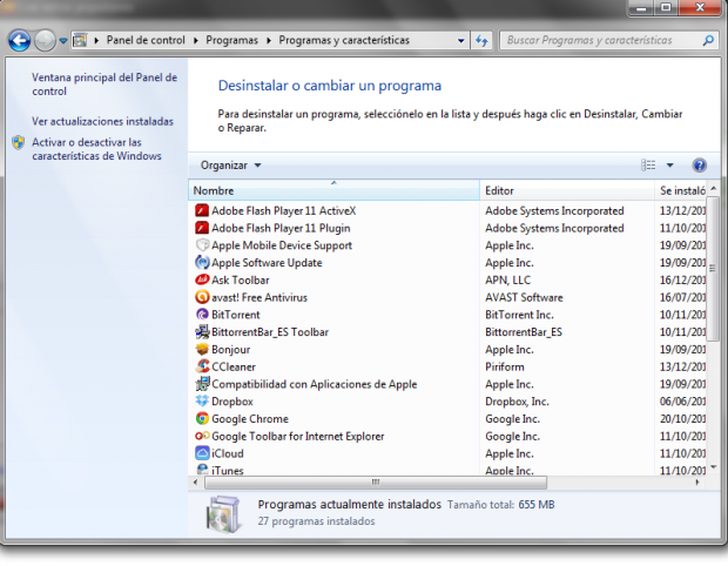The width and height of the screenshot is (728, 566).
Task: Click the scroll left arrow
Action: pos(196,482)
